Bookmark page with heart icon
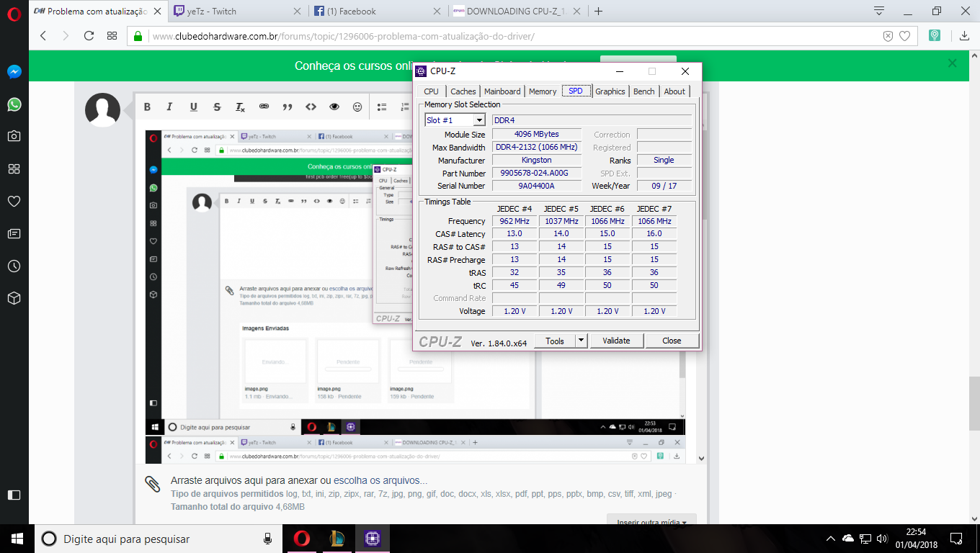The image size is (980, 553). pyautogui.click(x=904, y=35)
